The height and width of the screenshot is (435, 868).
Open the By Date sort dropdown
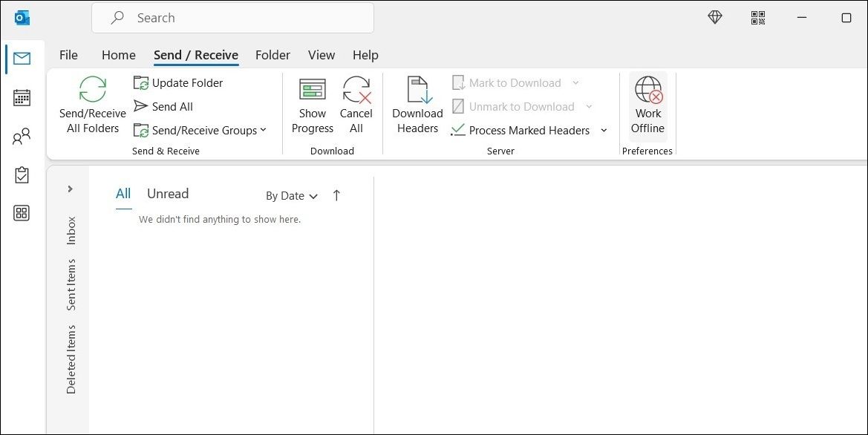tap(291, 195)
